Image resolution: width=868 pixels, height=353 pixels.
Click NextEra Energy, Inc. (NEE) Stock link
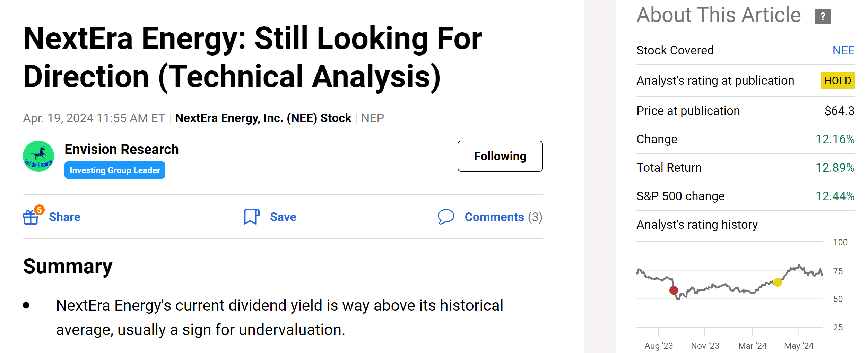click(x=263, y=118)
